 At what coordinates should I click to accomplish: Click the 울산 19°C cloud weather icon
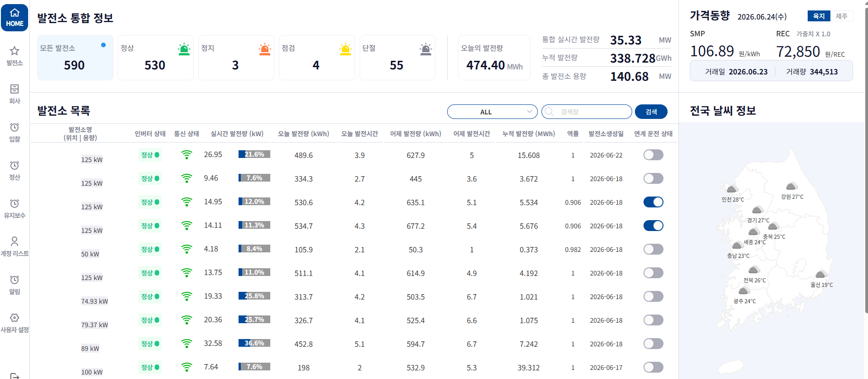click(821, 274)
